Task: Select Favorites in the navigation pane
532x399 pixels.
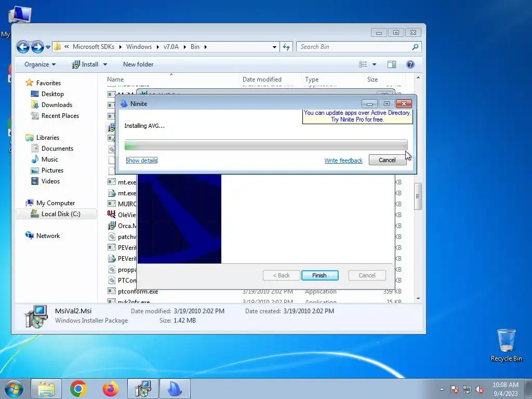Action: click(x=48, y=83)
